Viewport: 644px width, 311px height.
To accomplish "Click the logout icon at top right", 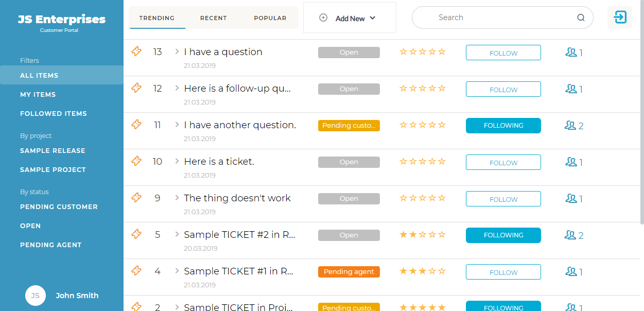I will pyautogui.click(x=620, y=18).
